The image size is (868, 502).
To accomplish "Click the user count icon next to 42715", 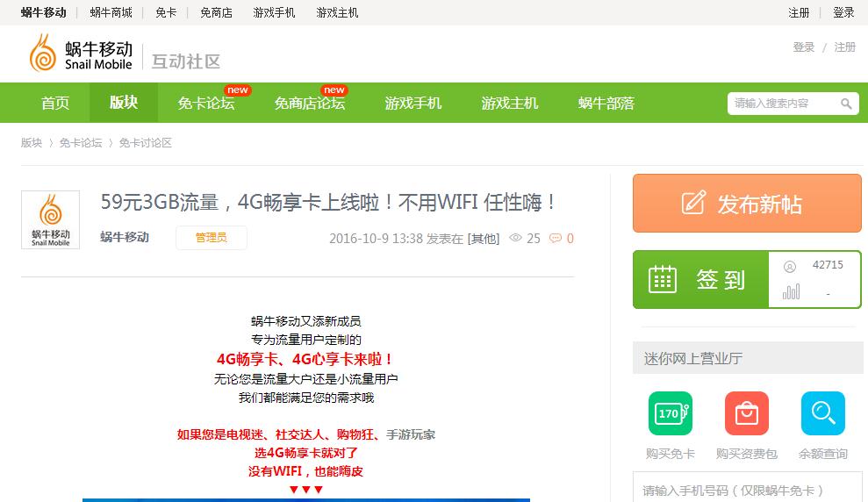I will pos(789,266).
